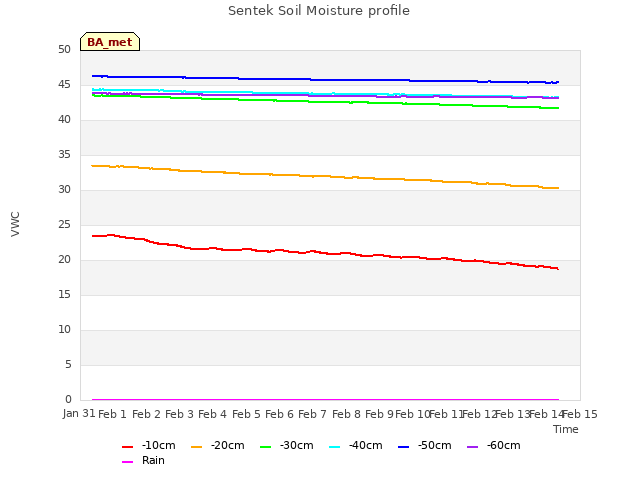Click the Time x-axis label
Viewport: 640px width, 480px height.
pyautogui.click(x=566, y=429)
